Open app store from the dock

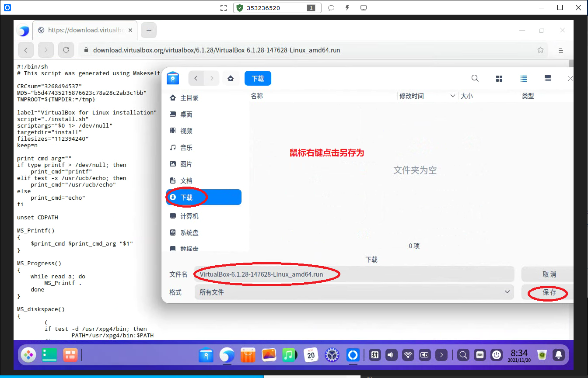pyautogui.click(x=248, y=355)
